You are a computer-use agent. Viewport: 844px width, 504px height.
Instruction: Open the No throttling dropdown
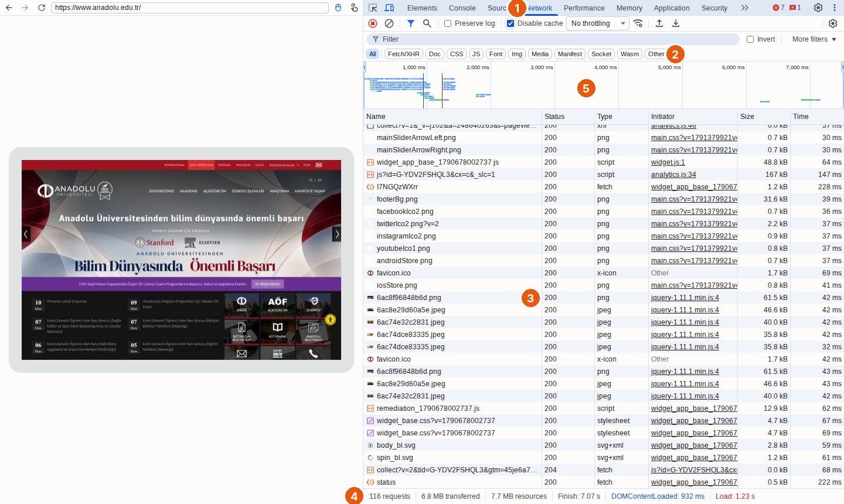pyautogui.click(x=597, y=23)
